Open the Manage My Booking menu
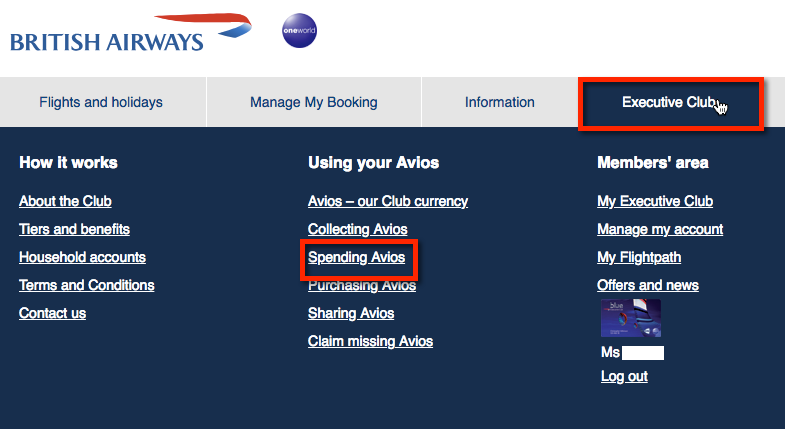 point(314,102)
